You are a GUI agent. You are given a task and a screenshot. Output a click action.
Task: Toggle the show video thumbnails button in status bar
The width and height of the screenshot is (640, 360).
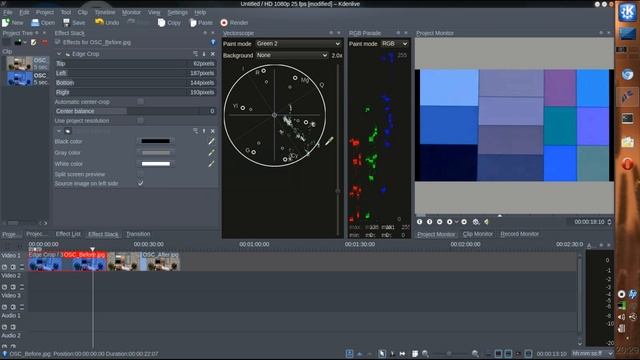tap(498, 353)
